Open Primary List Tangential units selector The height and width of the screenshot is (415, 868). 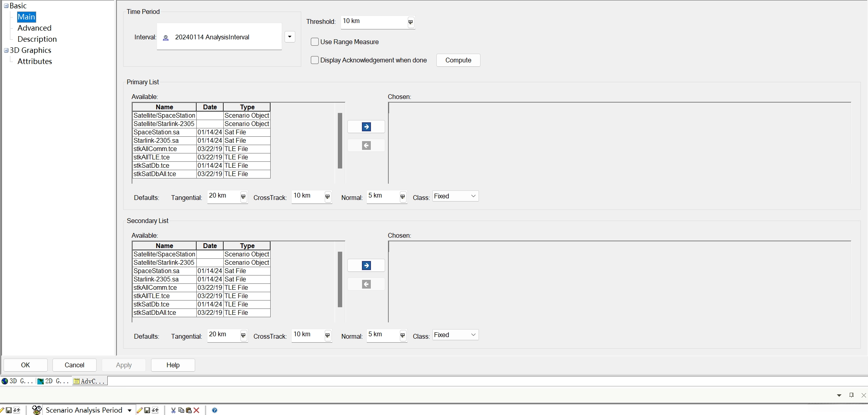tap(243, 197)
